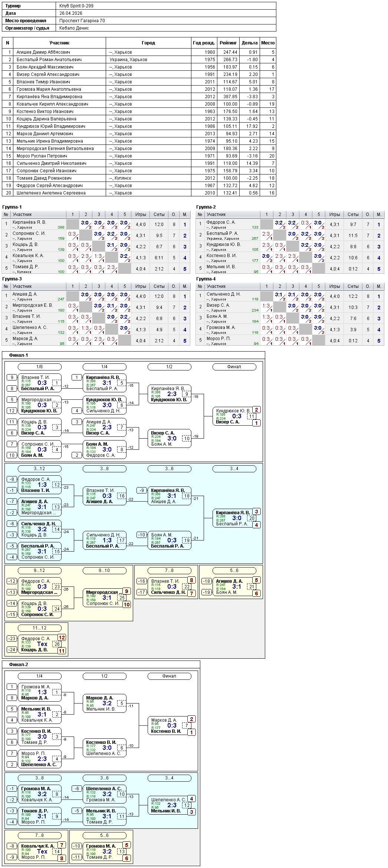Screen dimensions: 388x868
Task: Click player name Визер Сергей Александрович in participants table
Action: [48, 74]
